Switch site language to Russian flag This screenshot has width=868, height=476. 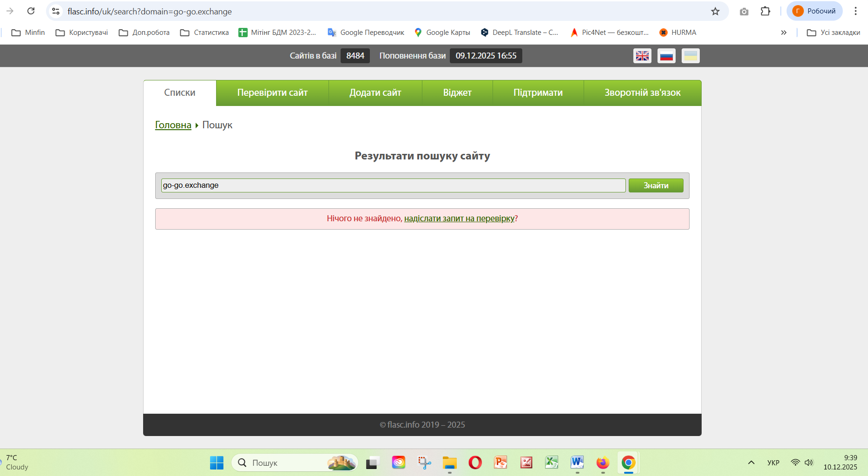[x=666, y=56]
